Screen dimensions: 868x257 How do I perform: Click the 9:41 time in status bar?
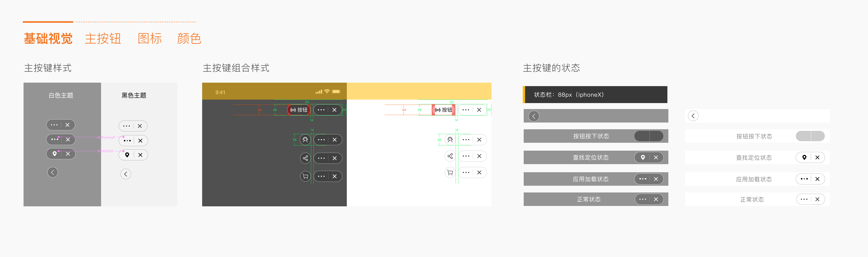point(220,92)
